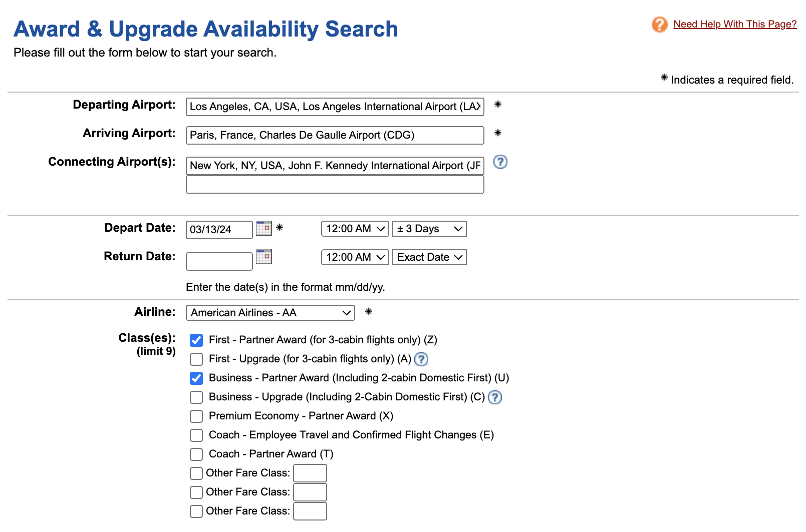Click the third Other Fare Class text box
This screenshot has height=532, width=806.
310,511
